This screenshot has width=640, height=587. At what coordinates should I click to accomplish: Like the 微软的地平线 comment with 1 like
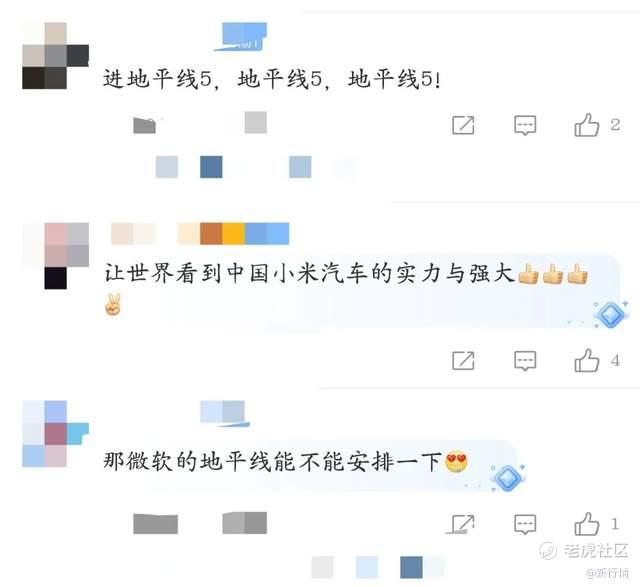587,523
